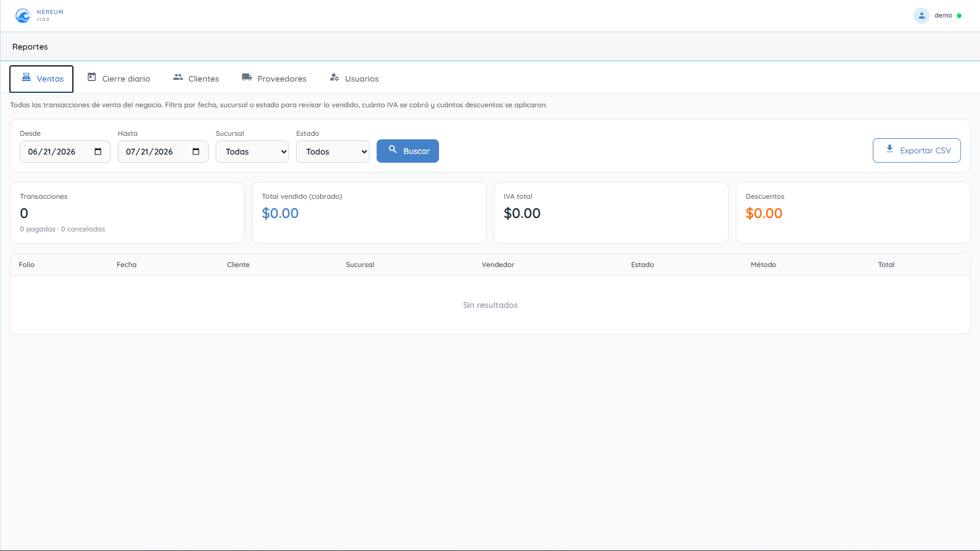The image size is (980, 551).
Task: Click the Folio column header
Action: tap(27, 265)
